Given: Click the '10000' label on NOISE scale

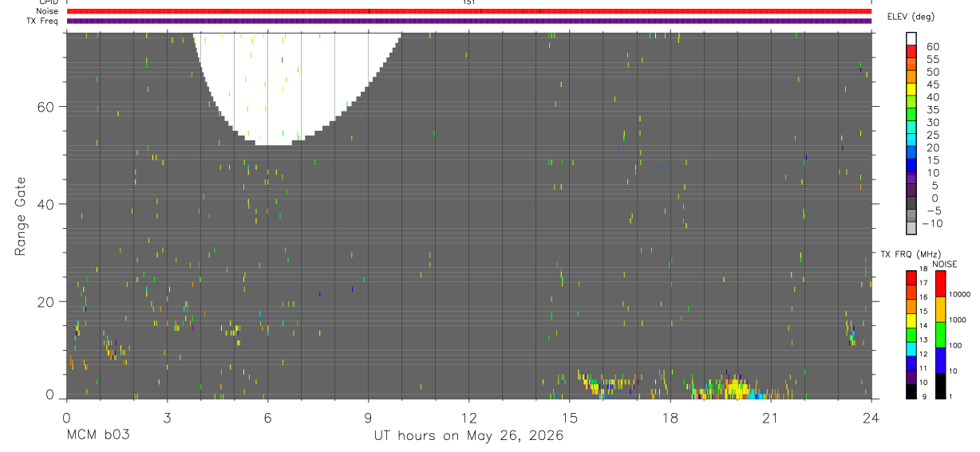Looking at the screenshot, I should coord(958,294).
